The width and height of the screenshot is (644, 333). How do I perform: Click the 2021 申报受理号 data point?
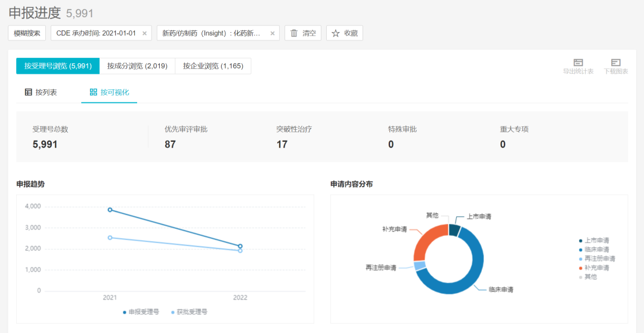click(x=110, y=210)
